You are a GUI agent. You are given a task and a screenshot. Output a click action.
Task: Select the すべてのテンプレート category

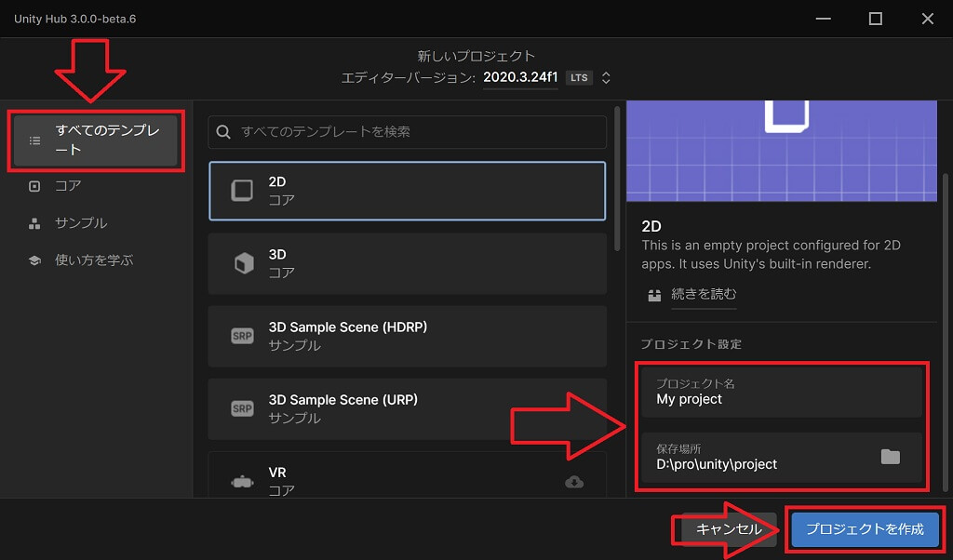[96, 140]
